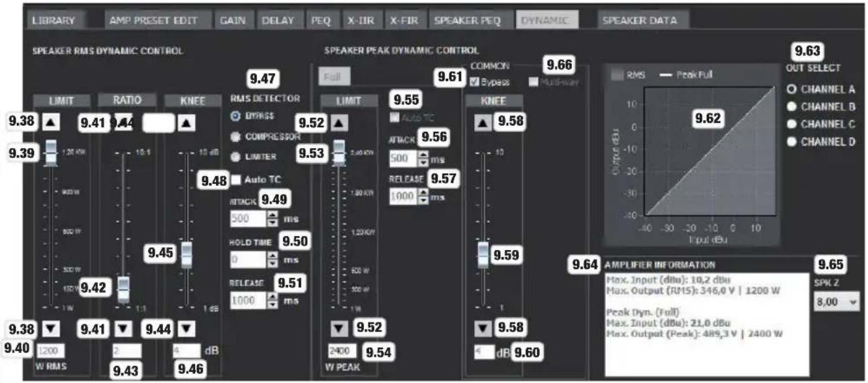Image resolution: width=868 pixels, height=383 pixels.
Task: Enable Auto TC under RMS detector
Action: point(236,179)
